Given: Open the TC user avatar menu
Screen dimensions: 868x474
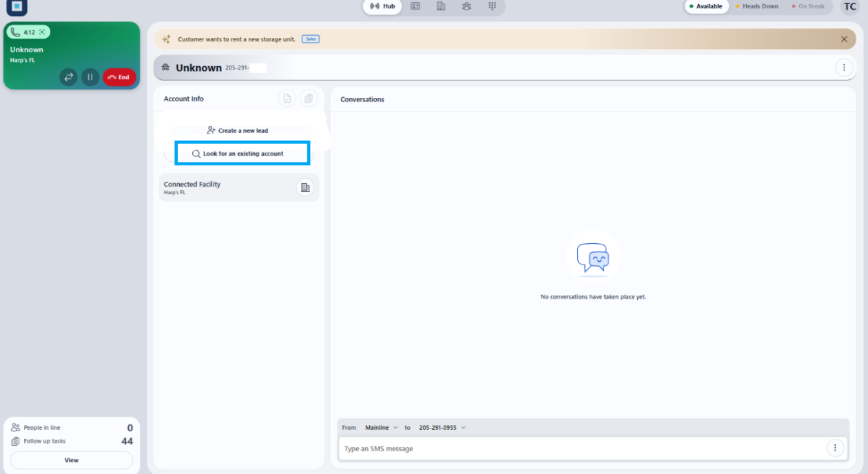Looking at the screenshot, I should pos(850,7).
